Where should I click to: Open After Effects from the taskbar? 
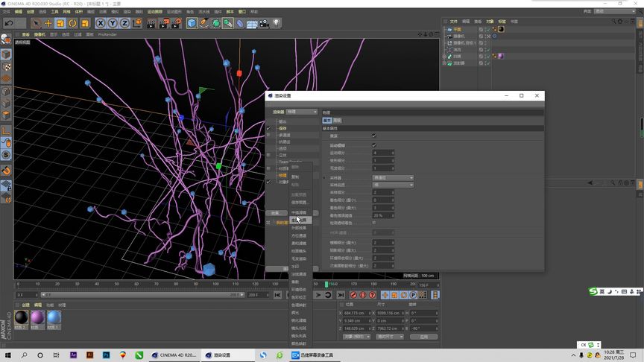[x=73, y=355]
